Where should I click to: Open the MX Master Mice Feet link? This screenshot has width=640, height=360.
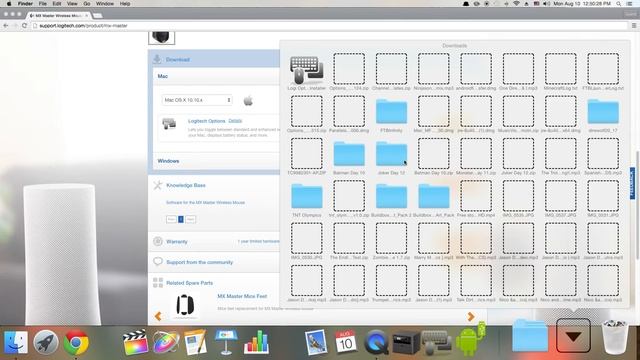[242, 296]
